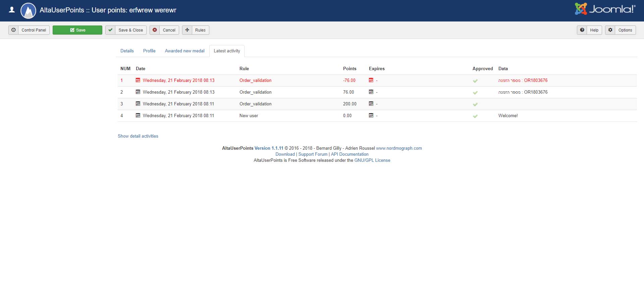Viewport: 644px width, 289px height.
Task: Click the Rules move-arrows icon
Action: 187,30
